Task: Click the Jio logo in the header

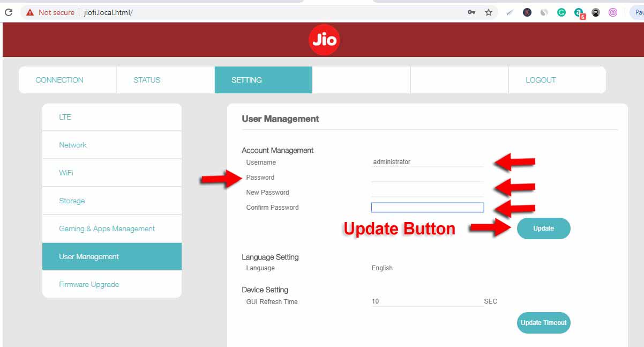Action: point(324,39)
